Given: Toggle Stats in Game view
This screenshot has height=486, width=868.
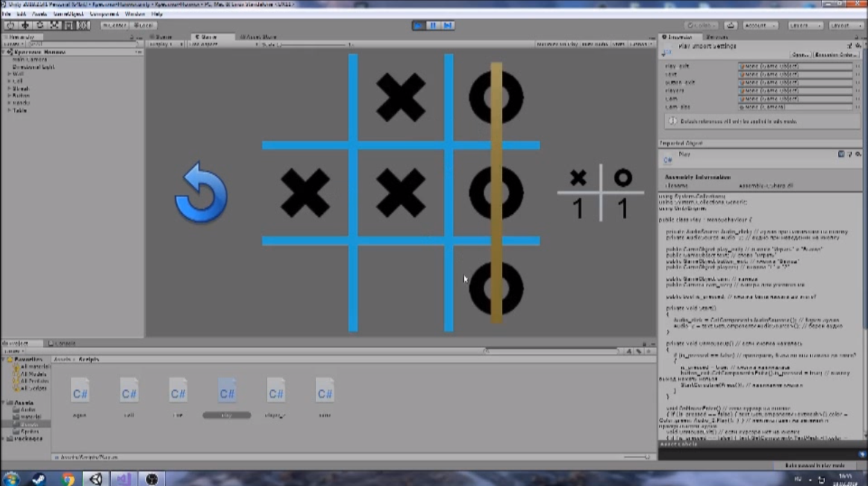Looking at the screenshot, I should click(x=619, y=45).
